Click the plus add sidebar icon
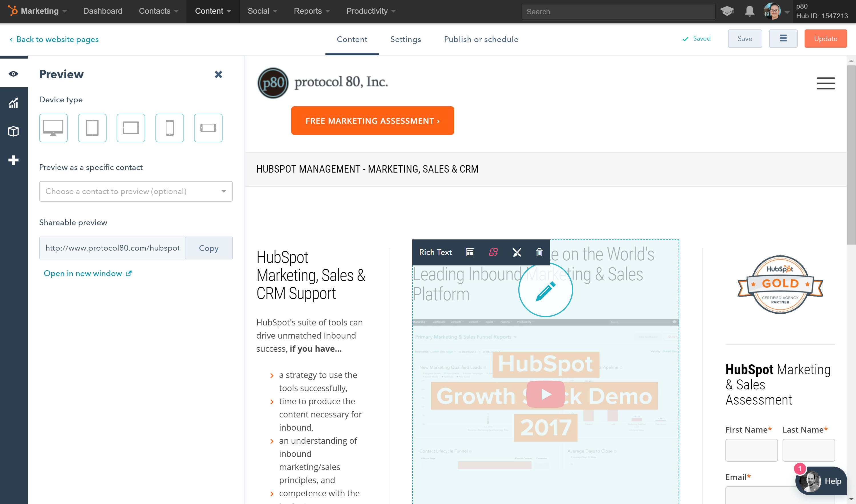Viewport: 856px width, 504px height. [x=14, y=160]
